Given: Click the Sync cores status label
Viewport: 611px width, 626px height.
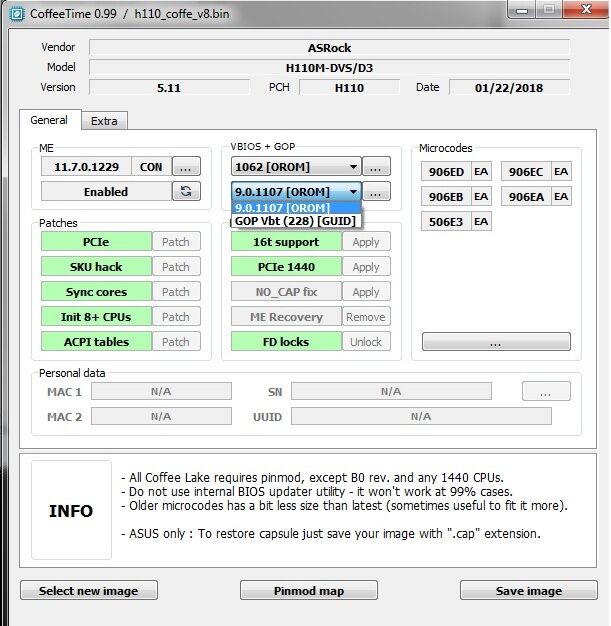Looking at the screenshot, I should pos(96,292).
